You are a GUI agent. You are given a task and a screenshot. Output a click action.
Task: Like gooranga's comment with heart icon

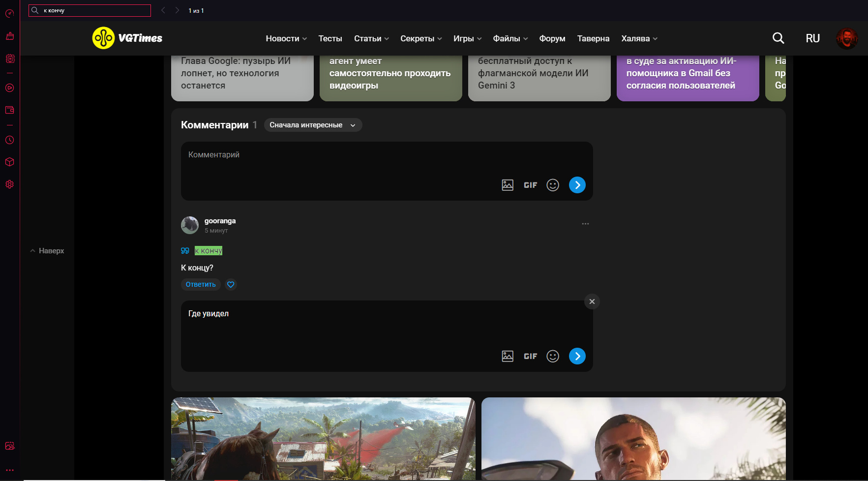click(x=231, y=284)
